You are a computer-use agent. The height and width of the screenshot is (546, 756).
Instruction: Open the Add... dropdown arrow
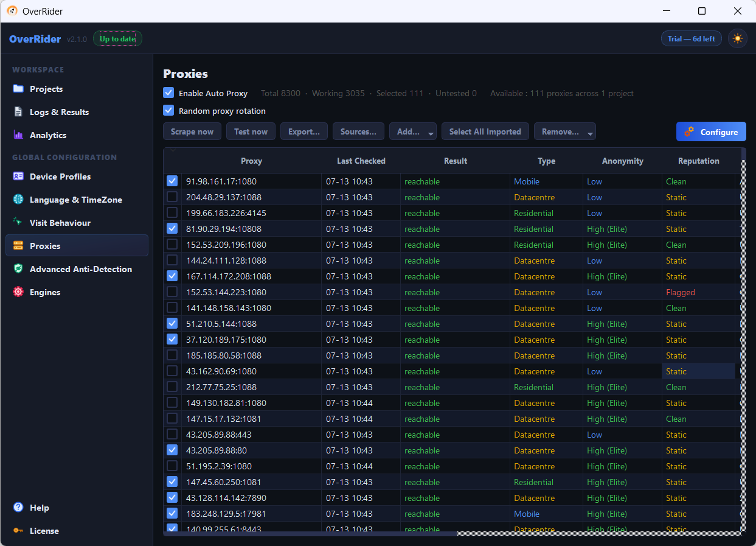point(431,133)
